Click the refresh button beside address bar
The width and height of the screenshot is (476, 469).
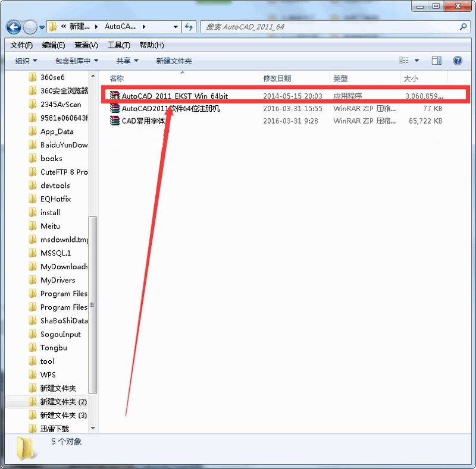189,27
